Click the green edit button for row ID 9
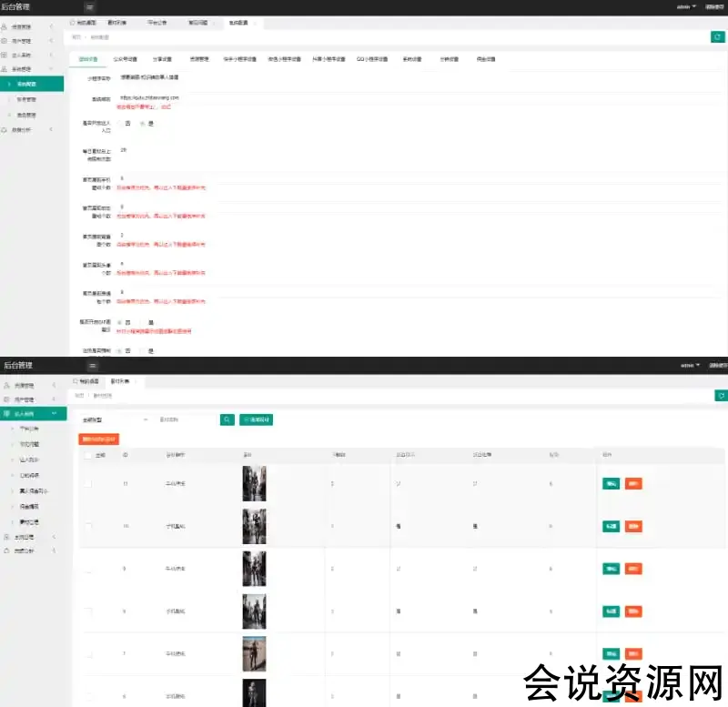The height and width of the screenshot is (707, 728). point(611,569)
